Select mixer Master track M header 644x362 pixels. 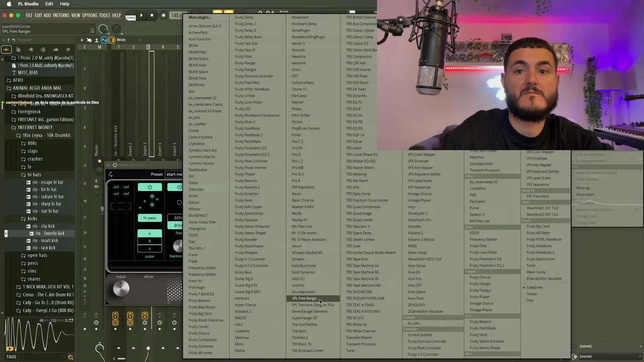click(x=99, y=47)
